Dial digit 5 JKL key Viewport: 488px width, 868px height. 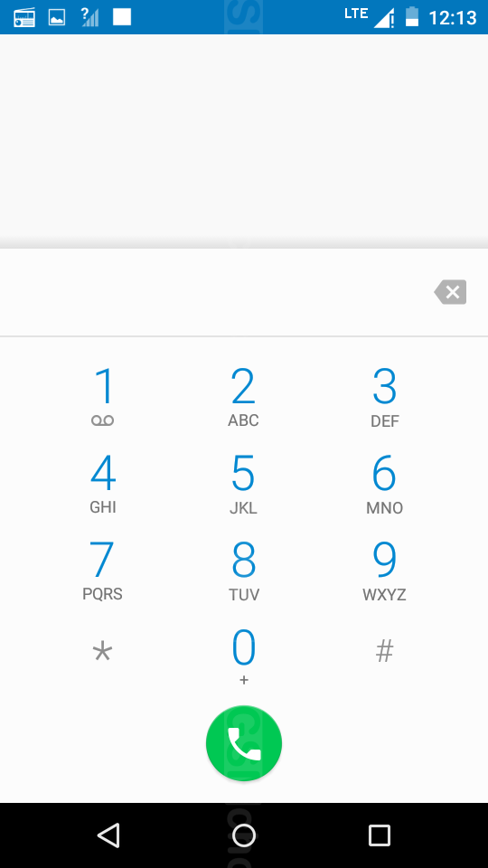[x=243, y=483]
